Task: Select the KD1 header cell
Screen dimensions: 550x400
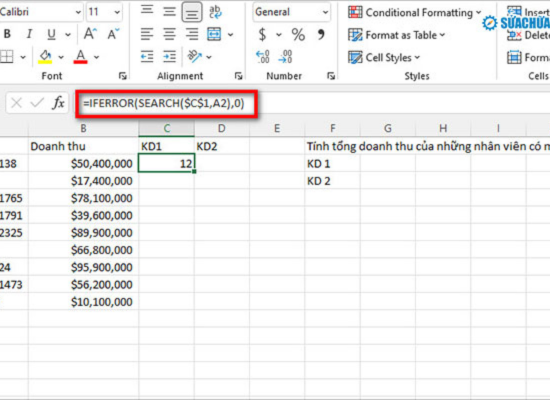Action: [167, 146]
